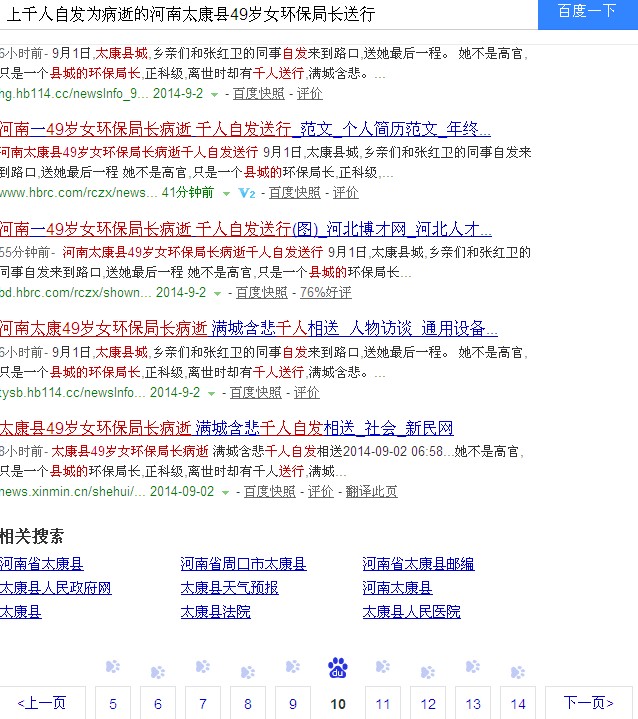Click the paw icon above page 11
The height and width of the screenshot is (719, 638).
pyautogui.click(x=383, y=666)
